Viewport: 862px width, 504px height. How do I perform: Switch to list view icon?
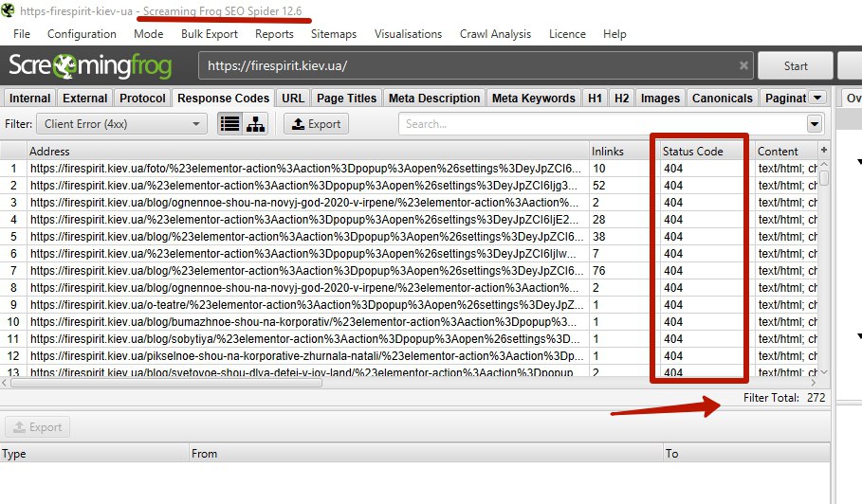click(x=229, y=124)
